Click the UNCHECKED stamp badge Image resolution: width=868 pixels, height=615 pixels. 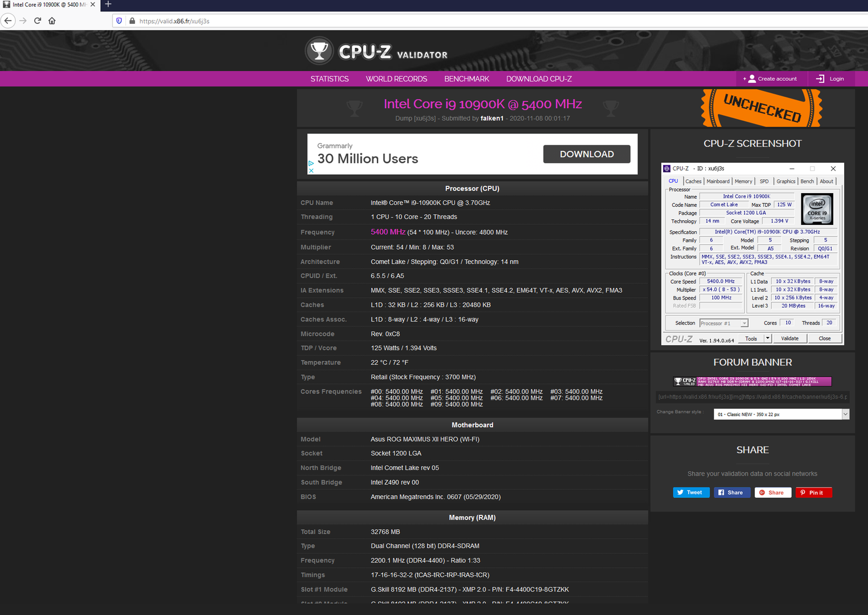(762, 108)
